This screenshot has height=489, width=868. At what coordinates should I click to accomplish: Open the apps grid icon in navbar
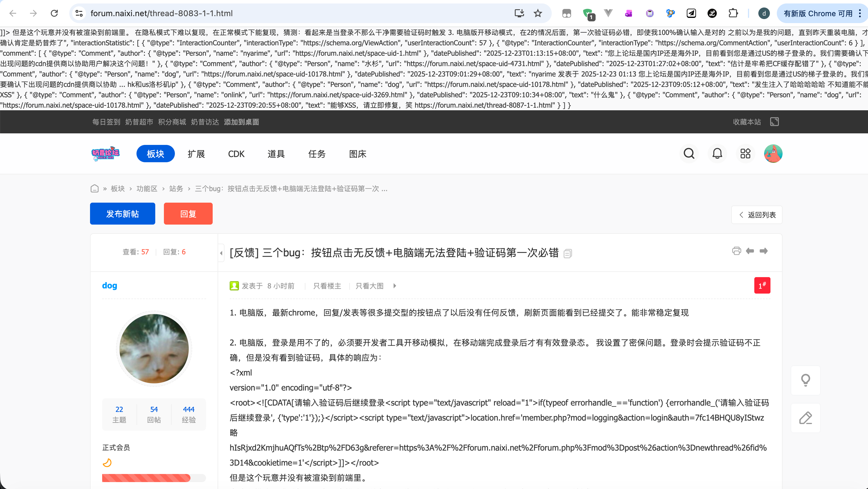pos(745,153)
